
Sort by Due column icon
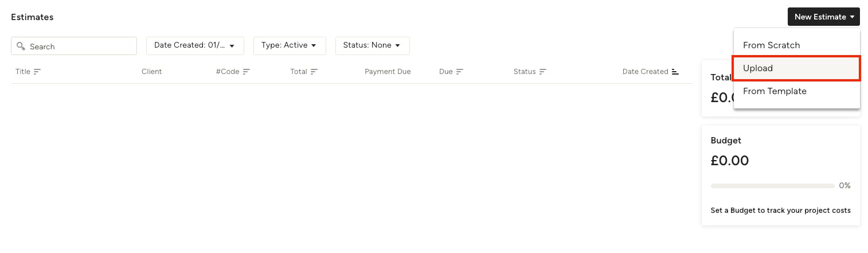point(460,72)
